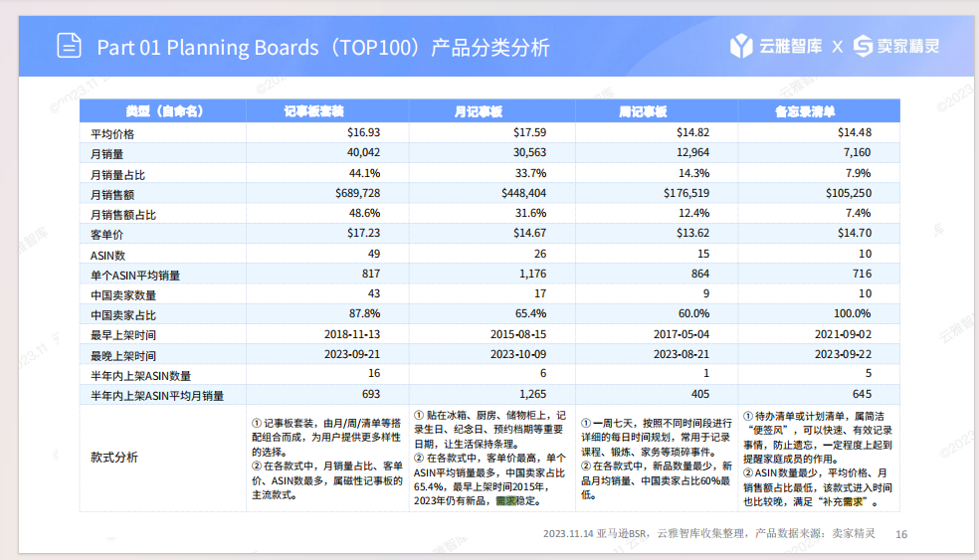Image resolution: width=979 pixels, height=560 pixels.
Task: Click the 类型（自命名）header cell
Action: tap(164, 111)
